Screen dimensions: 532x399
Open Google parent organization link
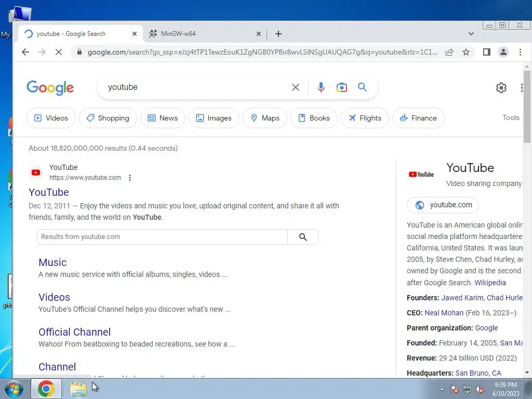click(x=486, y=328)
